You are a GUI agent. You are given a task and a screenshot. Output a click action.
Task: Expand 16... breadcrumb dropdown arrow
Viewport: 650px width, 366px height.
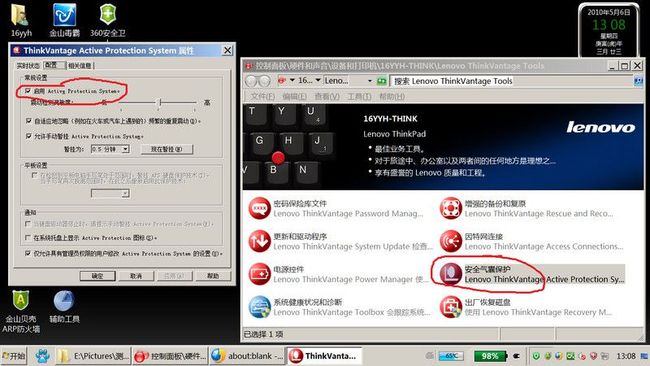pyautogui.click(x=318, y=80)
